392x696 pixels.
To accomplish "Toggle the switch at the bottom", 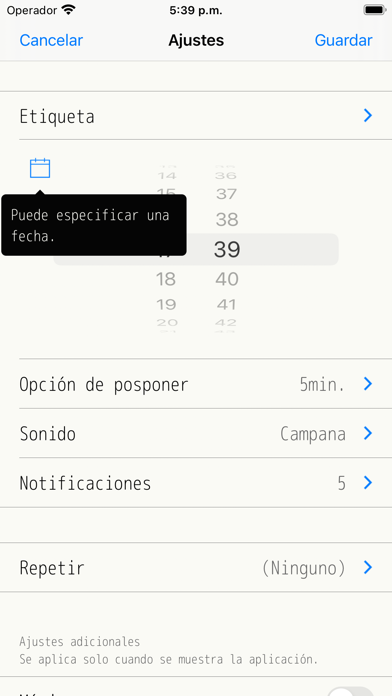I will tap(351, 691).
